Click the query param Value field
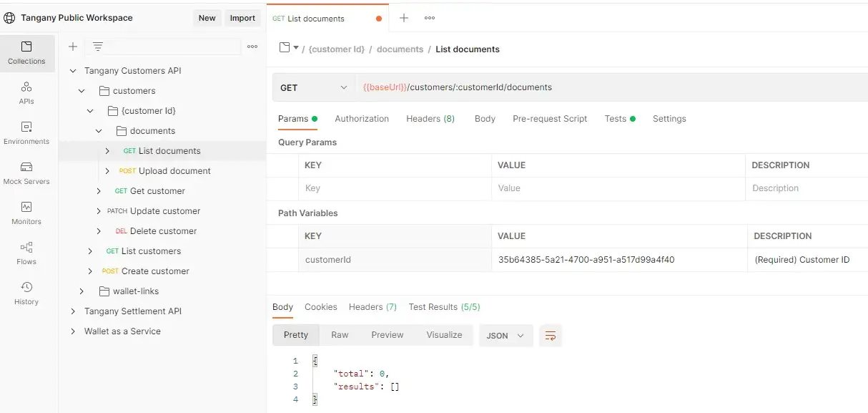The width and height of the screenshot is (868, 413). [x=618, y=188]
